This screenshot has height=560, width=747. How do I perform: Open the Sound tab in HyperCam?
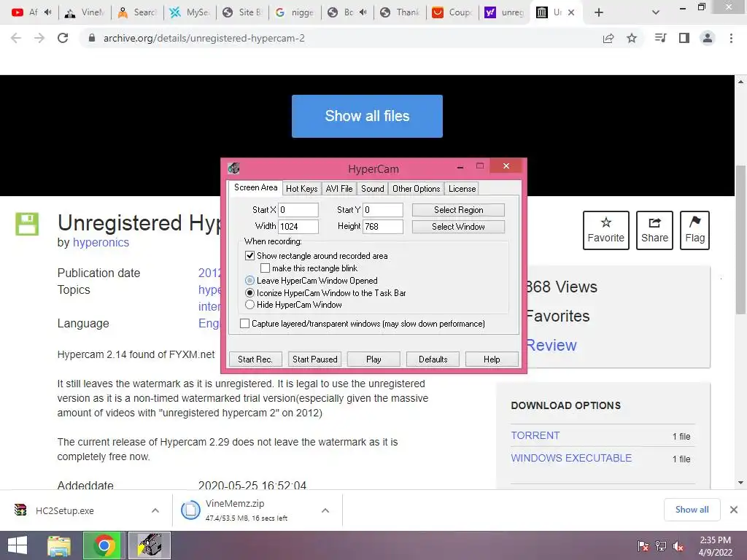point(373,189)
